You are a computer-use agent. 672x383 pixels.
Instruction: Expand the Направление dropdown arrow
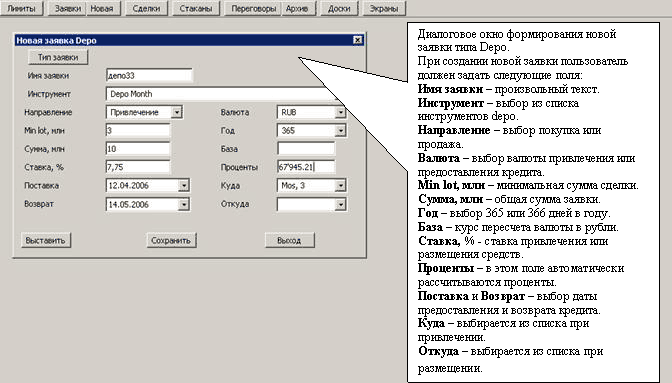(x=177, y=112)
